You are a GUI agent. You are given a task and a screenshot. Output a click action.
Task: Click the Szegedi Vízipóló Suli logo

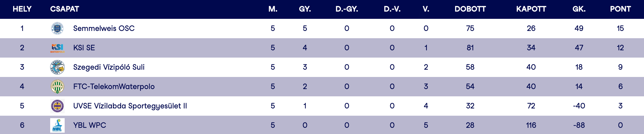pos(57,67)
